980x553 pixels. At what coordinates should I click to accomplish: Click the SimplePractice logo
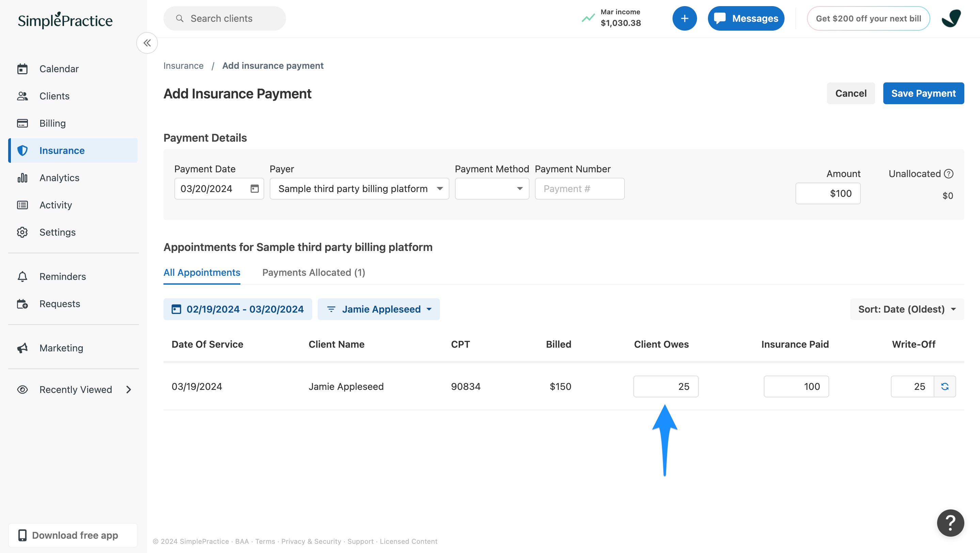(x=65, y=20)
